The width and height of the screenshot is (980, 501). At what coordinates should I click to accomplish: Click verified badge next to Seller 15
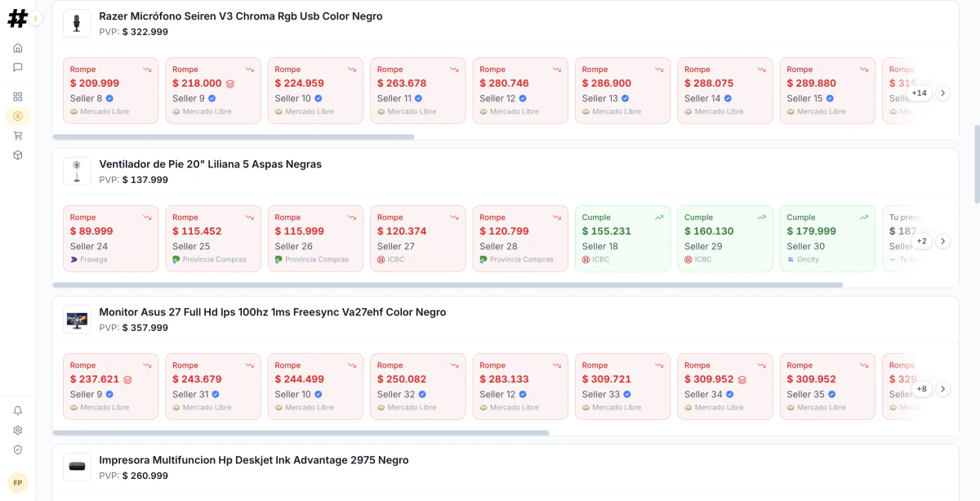pos(830,98)
